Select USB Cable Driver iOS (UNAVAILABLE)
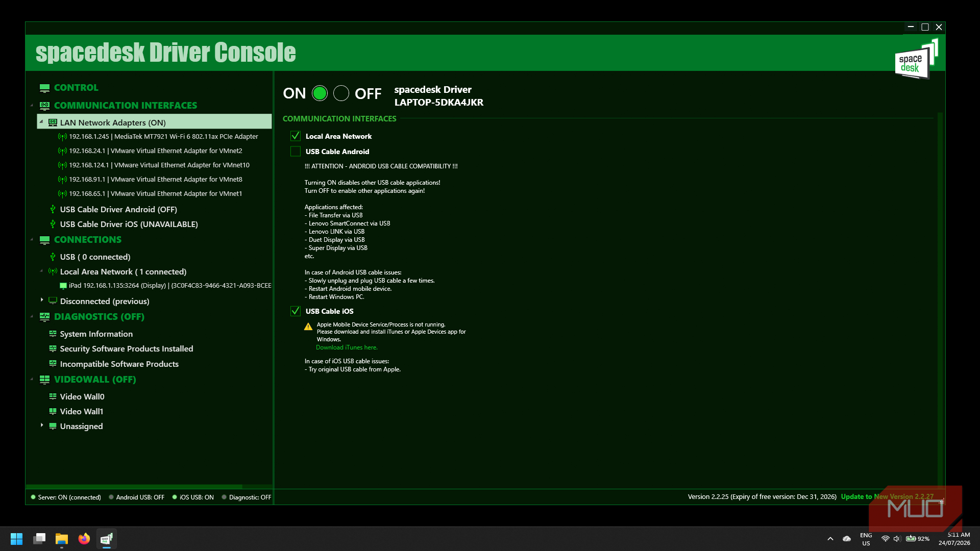 pos(129,224)
